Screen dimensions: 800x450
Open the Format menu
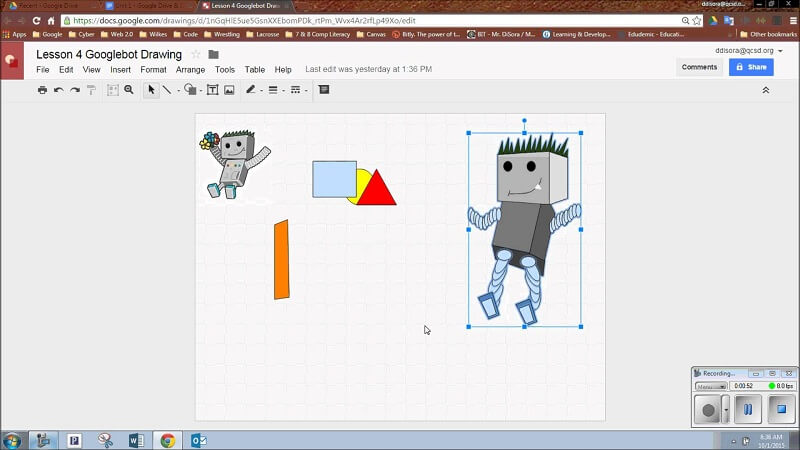[153, 69]
